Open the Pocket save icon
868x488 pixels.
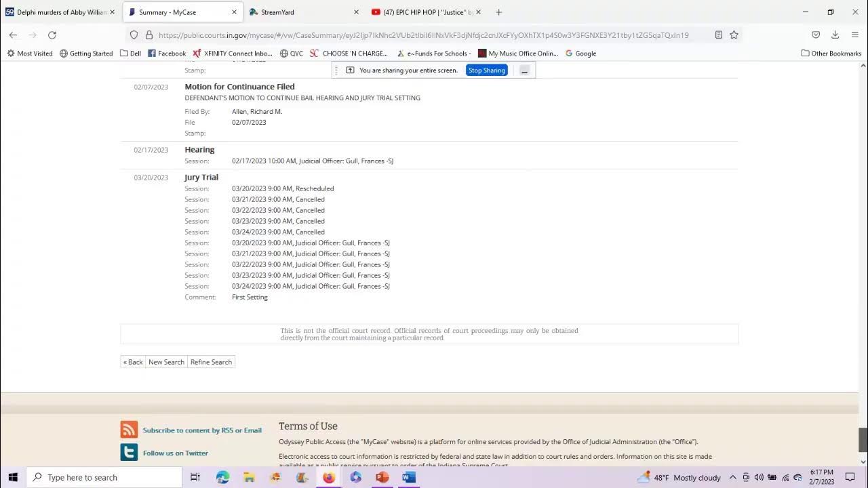click(x=816, y=35)
